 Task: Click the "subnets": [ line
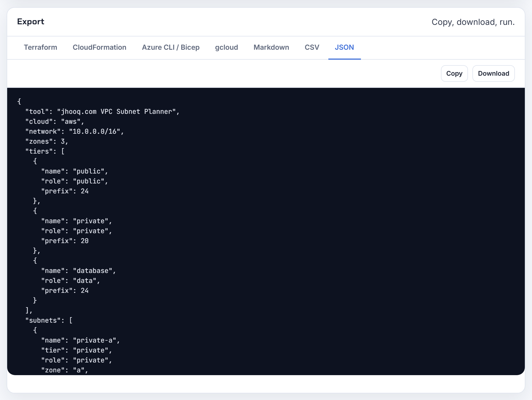49,320
